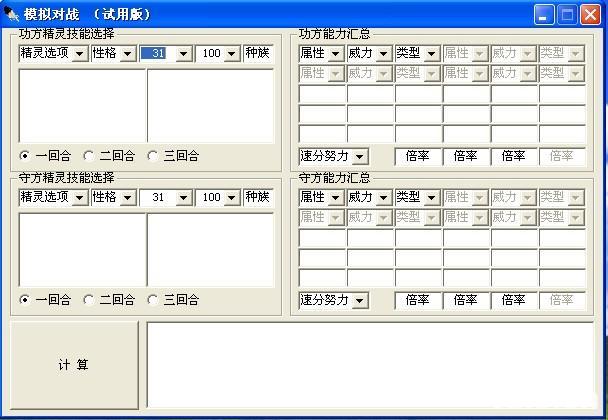Open the enabled 类型 dropdown in 守方能力汇总
Viewport: 608px width, 420px height.
coord(432,198)
